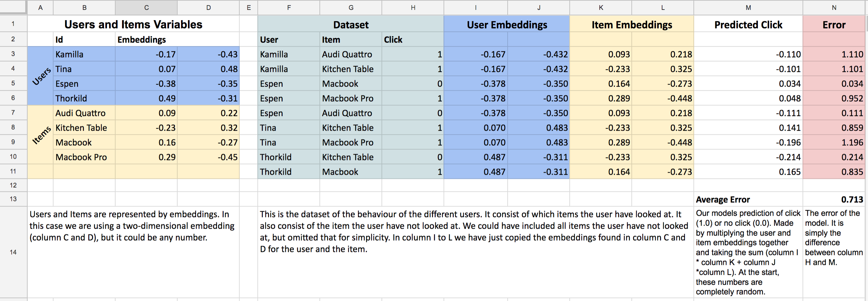
Task: Click the rotated Users label cell
Action: (x=40, y=76)
